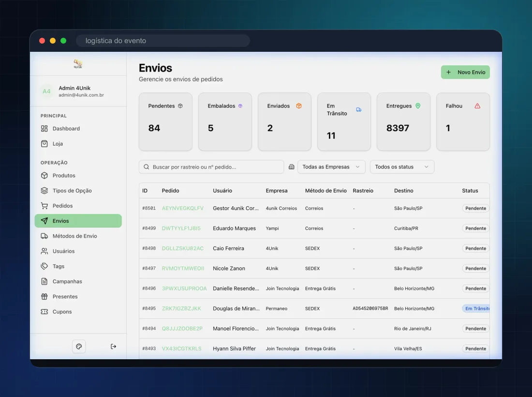
Task: Open order link RVMOYTMWEOII
Action: click(x=183, y=268)
